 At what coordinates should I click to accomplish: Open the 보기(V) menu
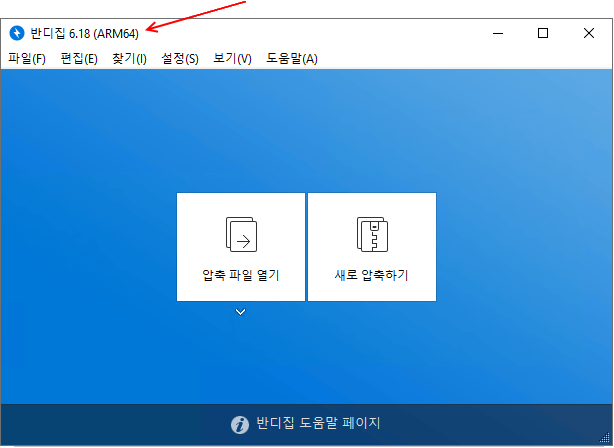coord(232,59)
